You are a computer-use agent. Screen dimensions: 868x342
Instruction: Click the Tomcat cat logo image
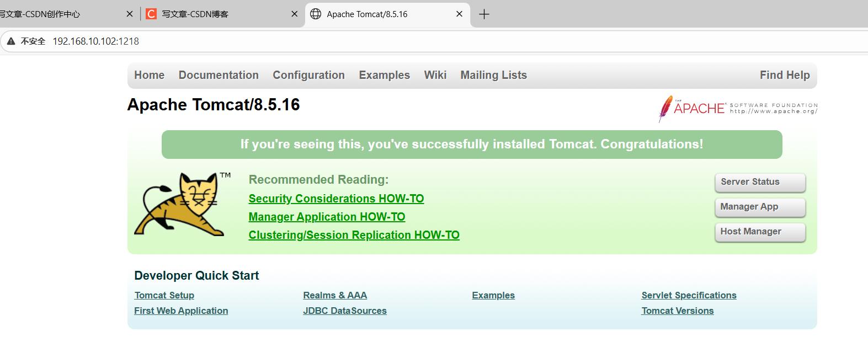coord(183,204)
